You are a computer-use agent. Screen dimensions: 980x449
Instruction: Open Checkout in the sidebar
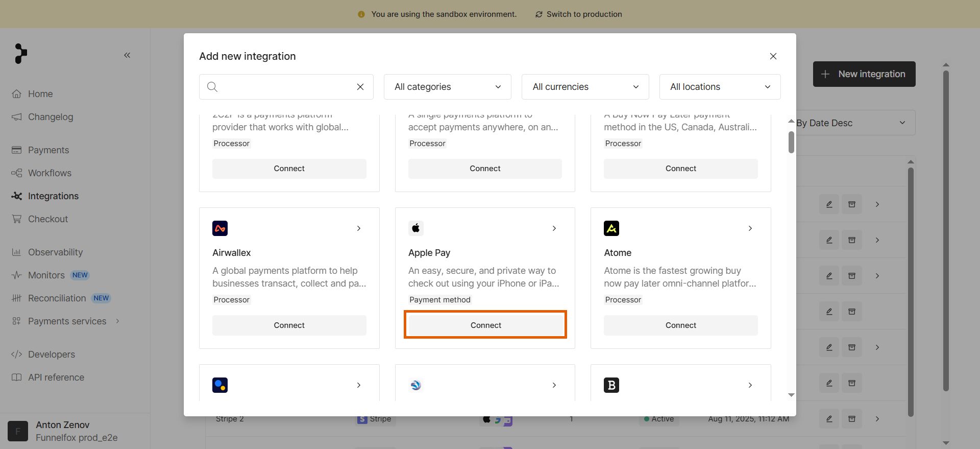click(x=48, y=219)
